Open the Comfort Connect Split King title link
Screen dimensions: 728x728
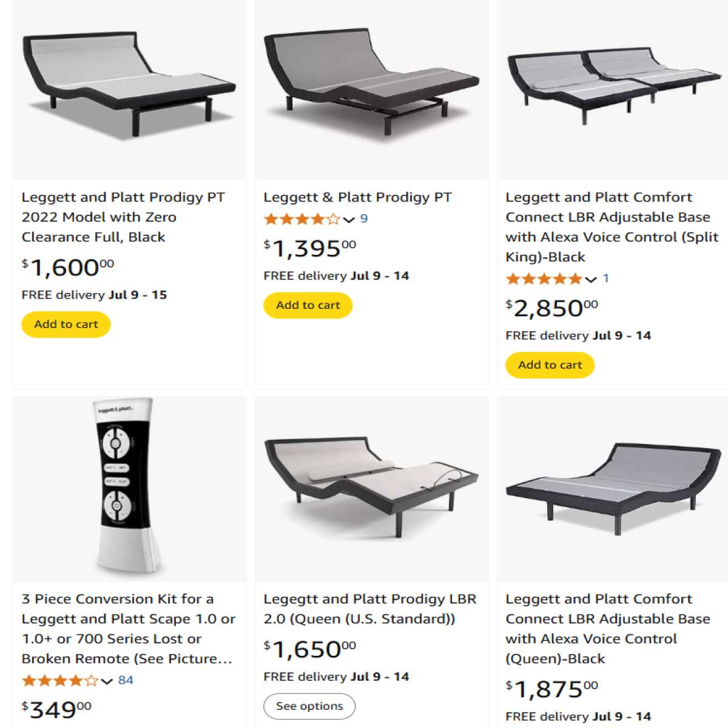[x=612, y=226]
